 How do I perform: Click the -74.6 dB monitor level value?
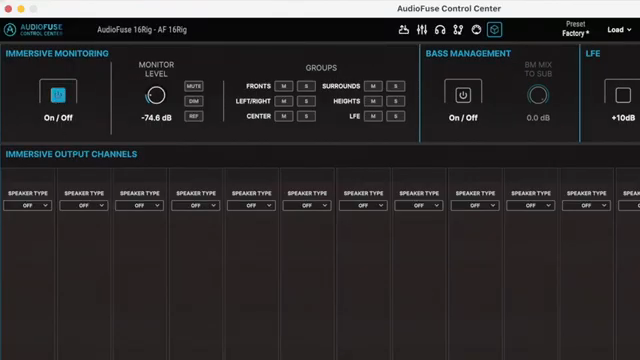coord(156,118)
